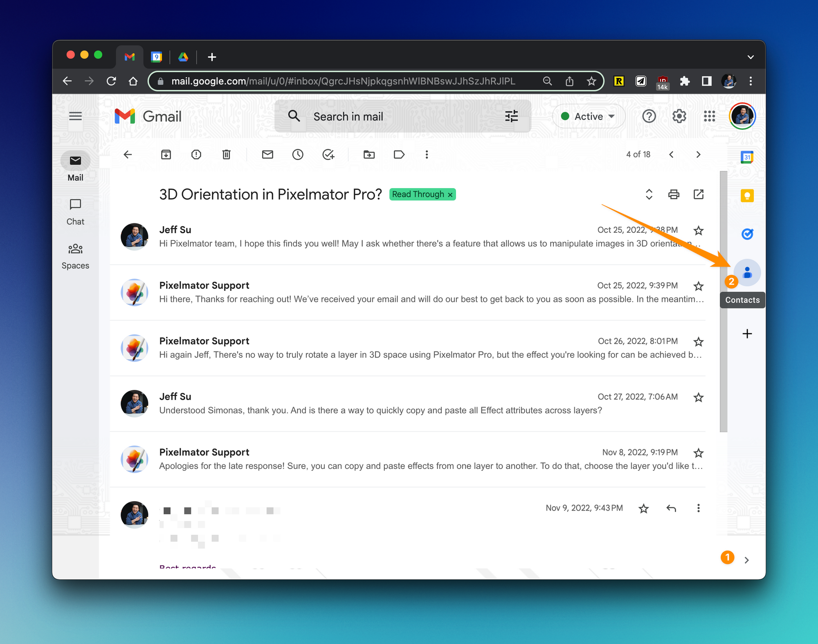Go back to inbox arrow
The width and height of the screenshot is (818, 644).
coord(128,154)
